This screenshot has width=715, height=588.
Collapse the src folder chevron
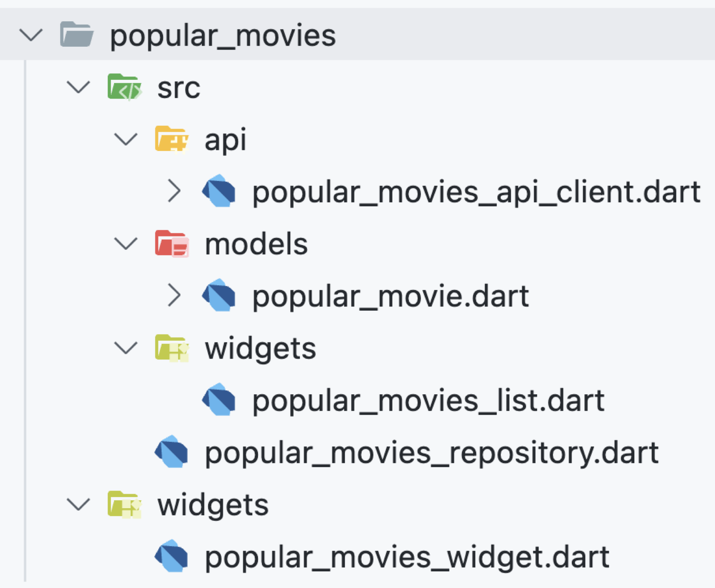click(x=79, y=87)
